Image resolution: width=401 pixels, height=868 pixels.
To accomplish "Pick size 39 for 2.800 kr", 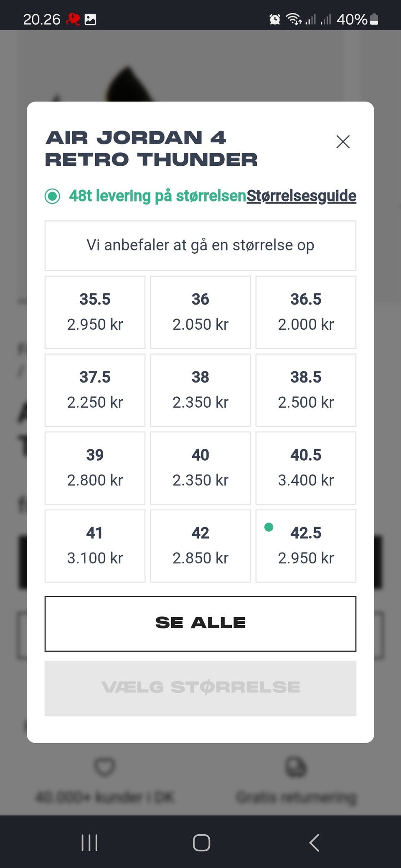I will pyautogui.click(x=95, y=468).
